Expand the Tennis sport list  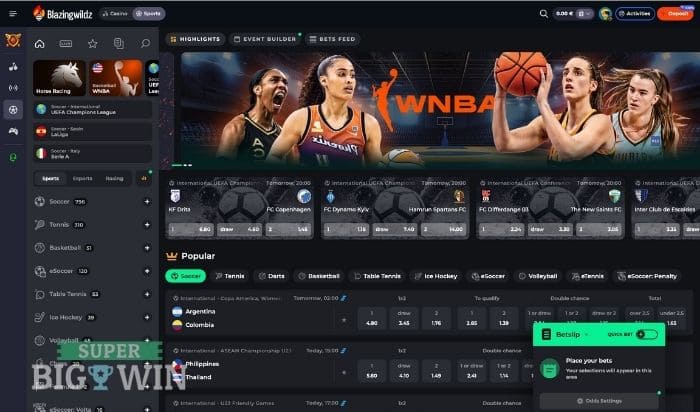point(147,225)
